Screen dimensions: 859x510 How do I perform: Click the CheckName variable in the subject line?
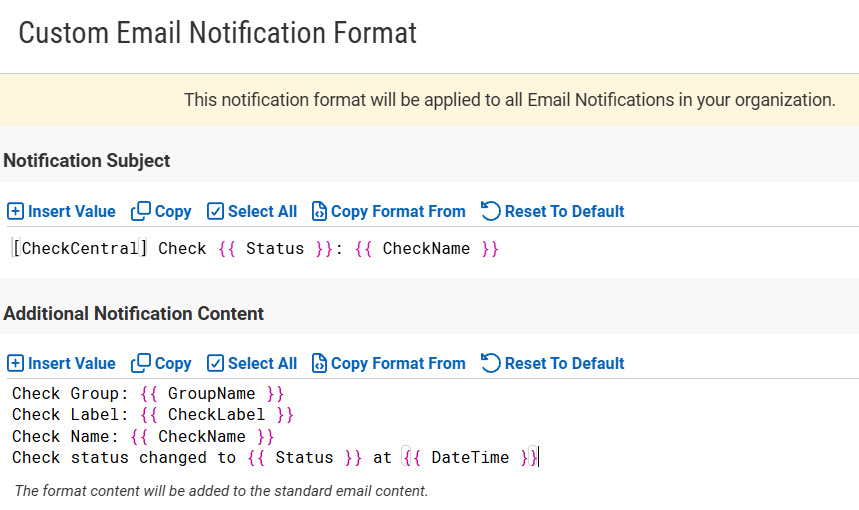426,249
